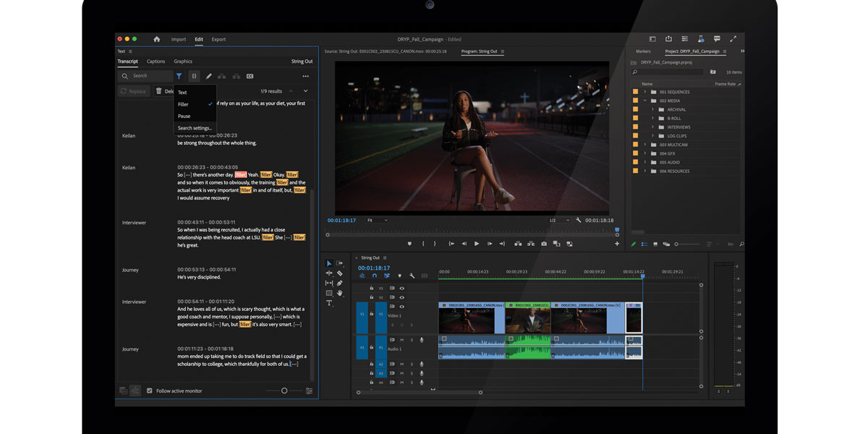Mute the Audio 1 track
Image resolution: width=868 pixels, height=434 pixels.
point(402,340)
